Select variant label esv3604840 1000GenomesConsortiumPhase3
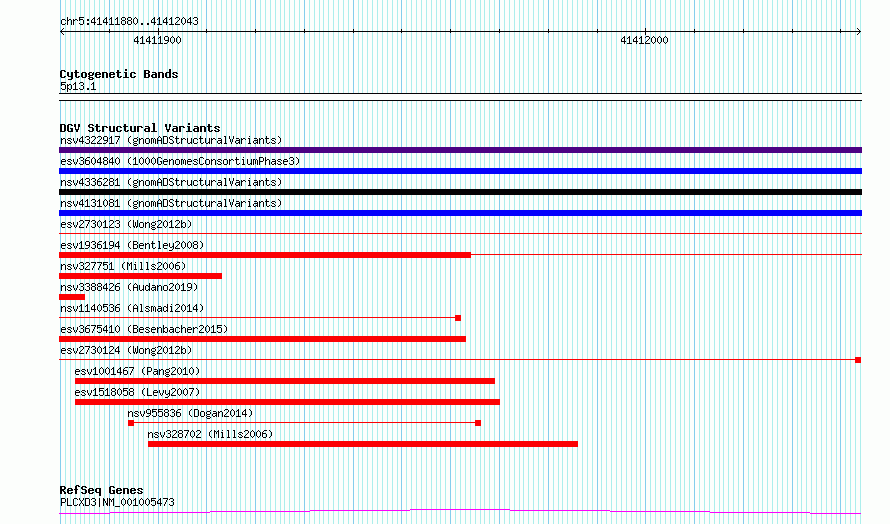Screen dimensions: 890x524 180,161
